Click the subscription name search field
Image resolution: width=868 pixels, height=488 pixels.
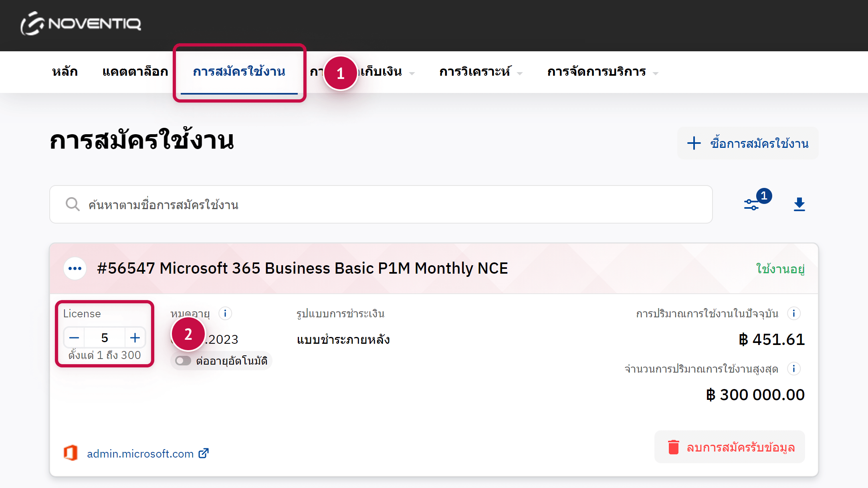(x=381, y=204)
